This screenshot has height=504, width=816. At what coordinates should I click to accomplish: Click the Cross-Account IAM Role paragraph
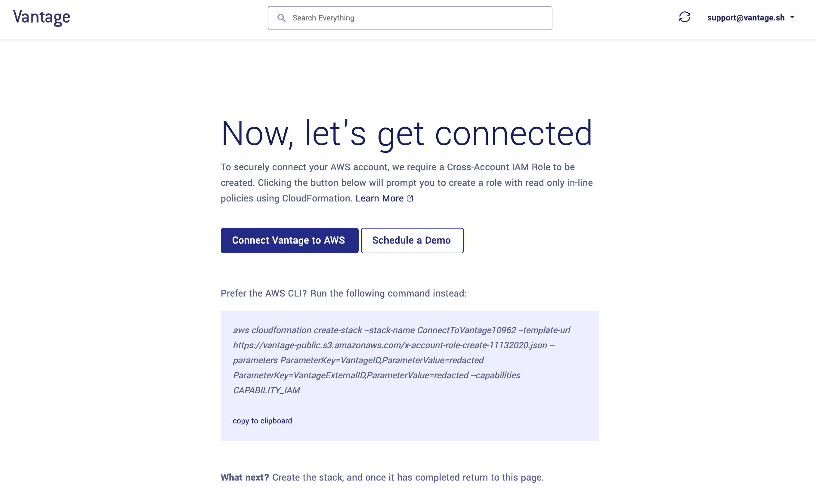tap(406, 183)
